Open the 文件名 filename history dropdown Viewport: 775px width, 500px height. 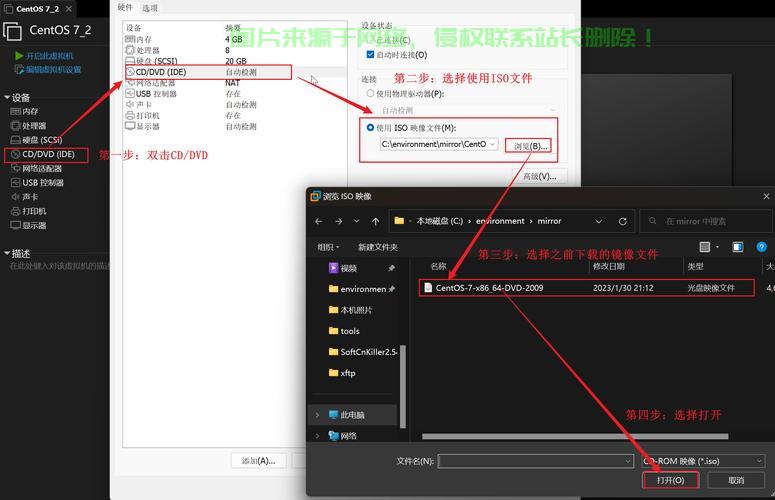(x=628, y=461)
